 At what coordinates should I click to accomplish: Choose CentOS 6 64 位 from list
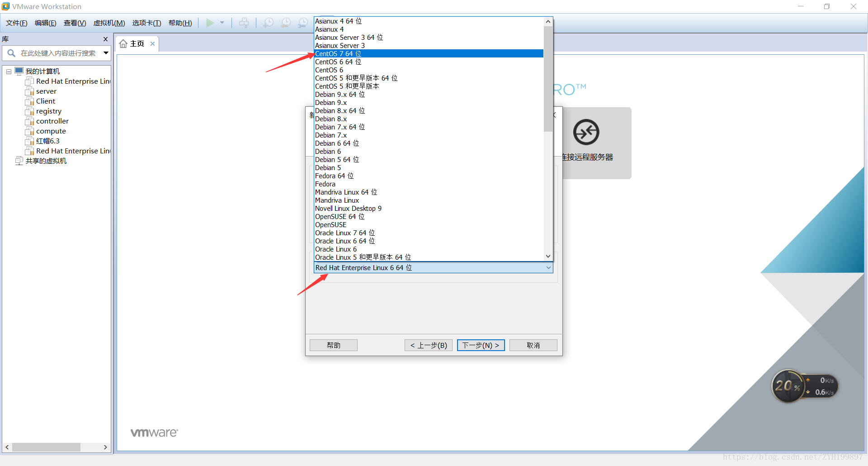(x=429, y=62)
